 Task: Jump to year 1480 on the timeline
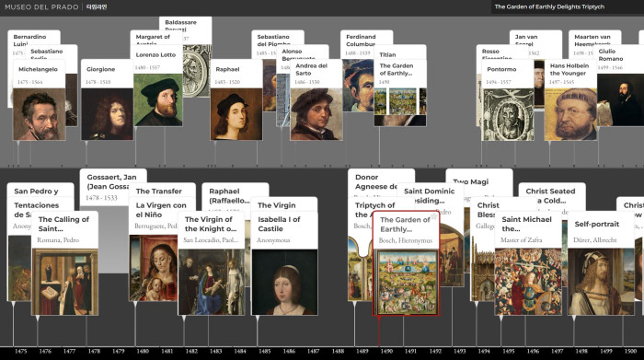(x=143, y=352)
